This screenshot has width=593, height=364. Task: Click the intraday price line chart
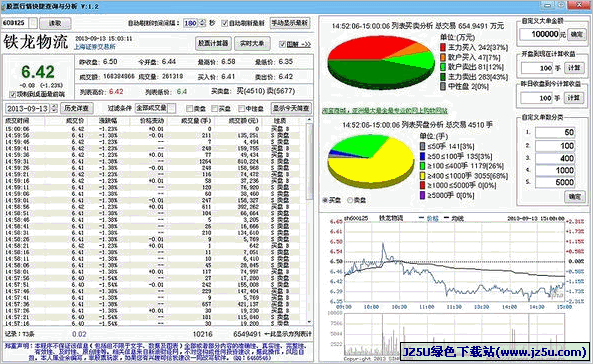click(x=454, y=261)
